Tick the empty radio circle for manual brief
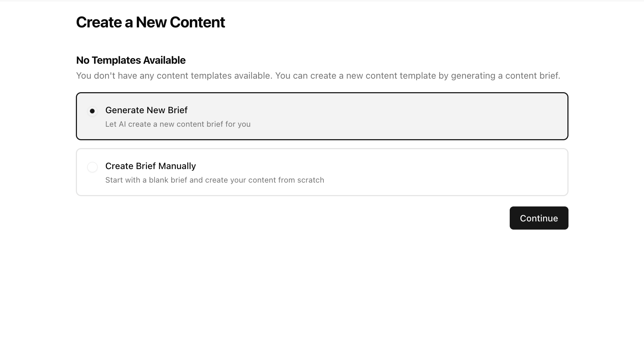 click(92, 167)
